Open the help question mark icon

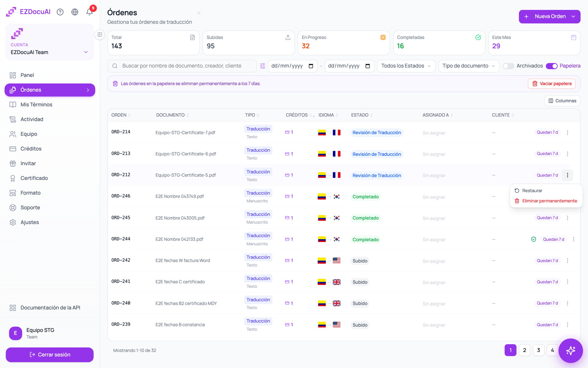tap(60, 12)
